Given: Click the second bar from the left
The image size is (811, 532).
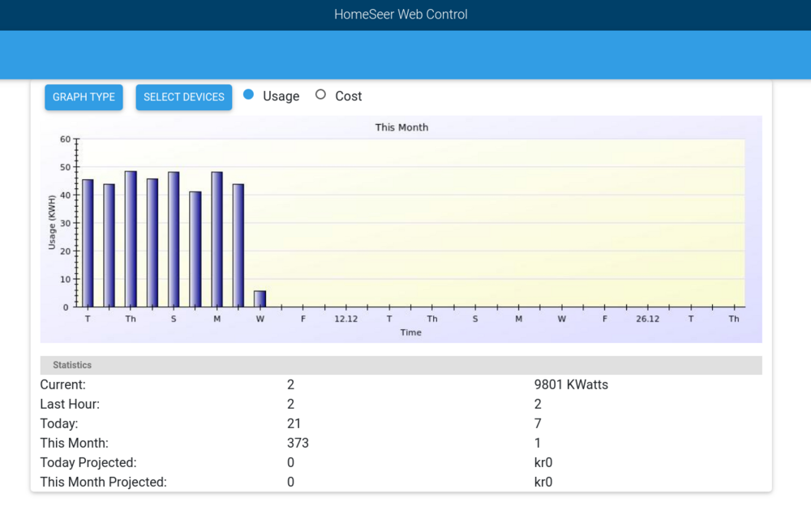Looking at the screenshot, I should (x=109, y=246).
